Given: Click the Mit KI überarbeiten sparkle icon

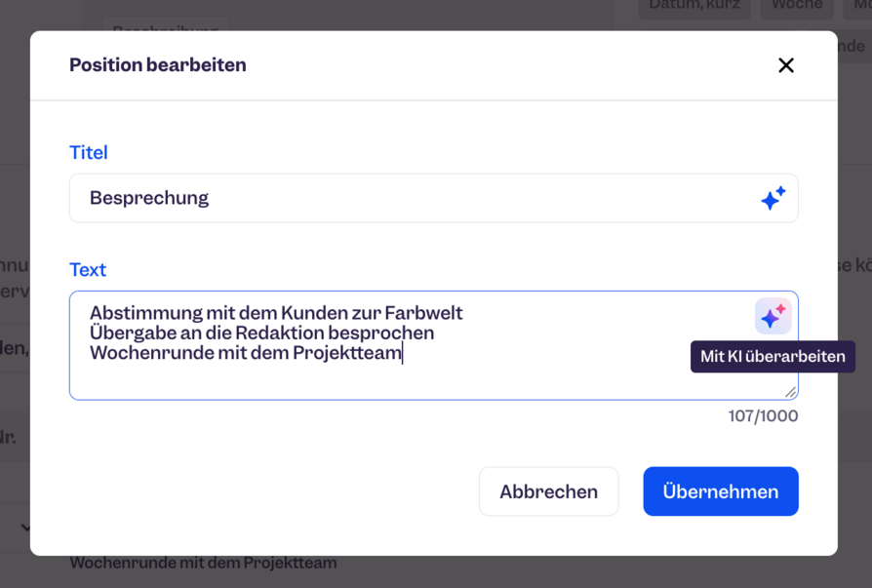Looking at the screenshot, I should (x=773, y=316).
